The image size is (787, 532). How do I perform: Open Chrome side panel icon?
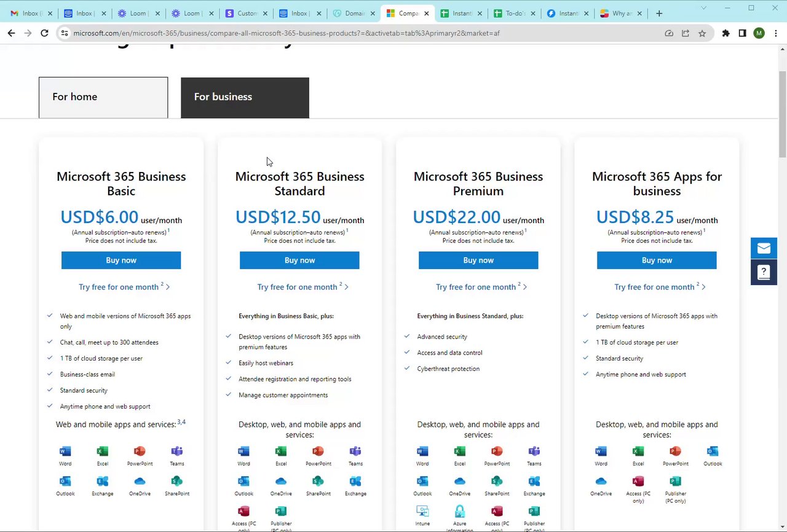[742, 33]
